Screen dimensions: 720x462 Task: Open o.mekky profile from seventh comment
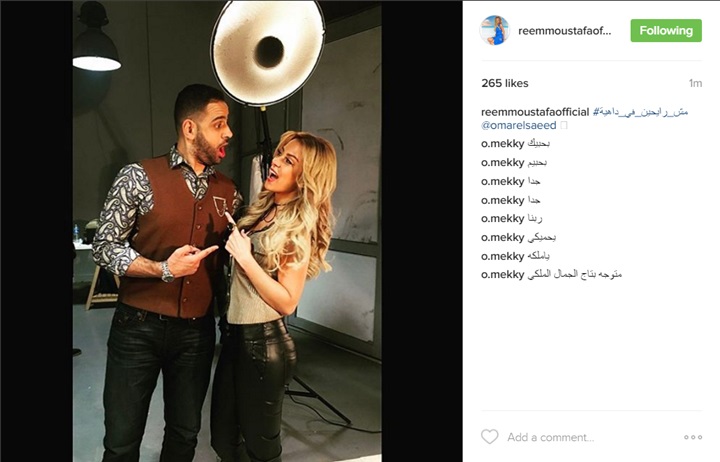pyautogui.click(x=502, y=256)
